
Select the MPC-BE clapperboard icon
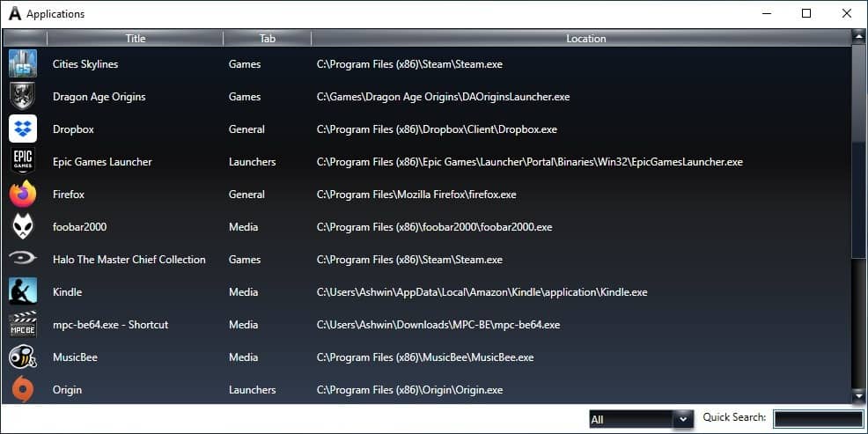coord(23,324)
